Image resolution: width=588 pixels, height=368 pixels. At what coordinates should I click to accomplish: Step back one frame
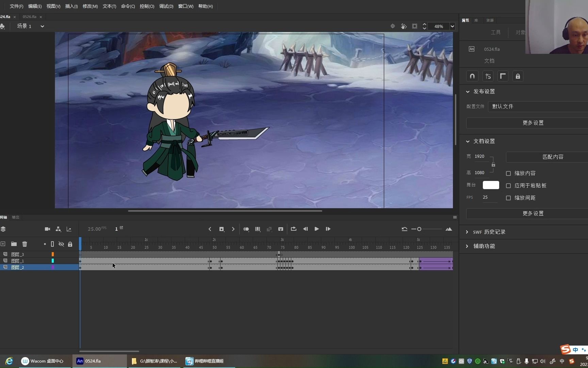coord(305,229)
